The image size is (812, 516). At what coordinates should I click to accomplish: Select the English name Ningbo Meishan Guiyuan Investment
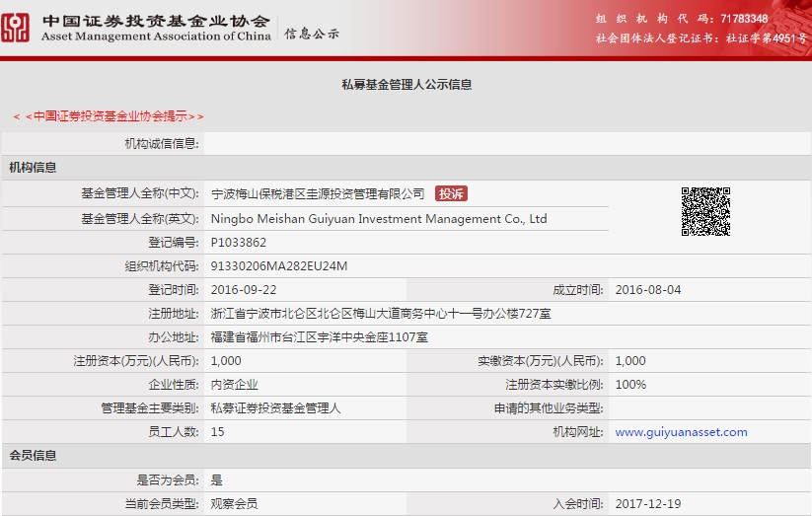tap(379, 219)
